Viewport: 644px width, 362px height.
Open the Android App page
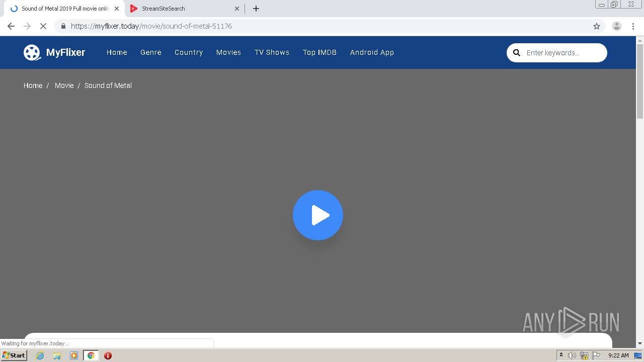tap(372, 52)
